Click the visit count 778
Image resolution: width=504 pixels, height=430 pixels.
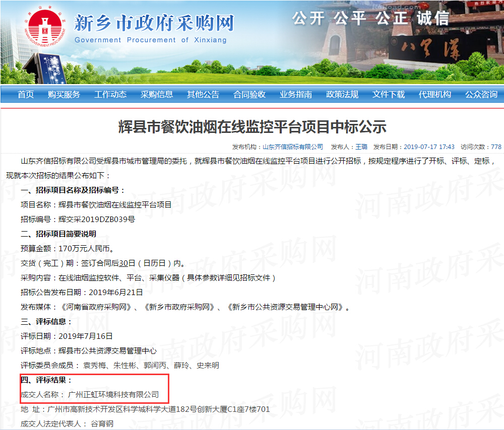(496, 147)
